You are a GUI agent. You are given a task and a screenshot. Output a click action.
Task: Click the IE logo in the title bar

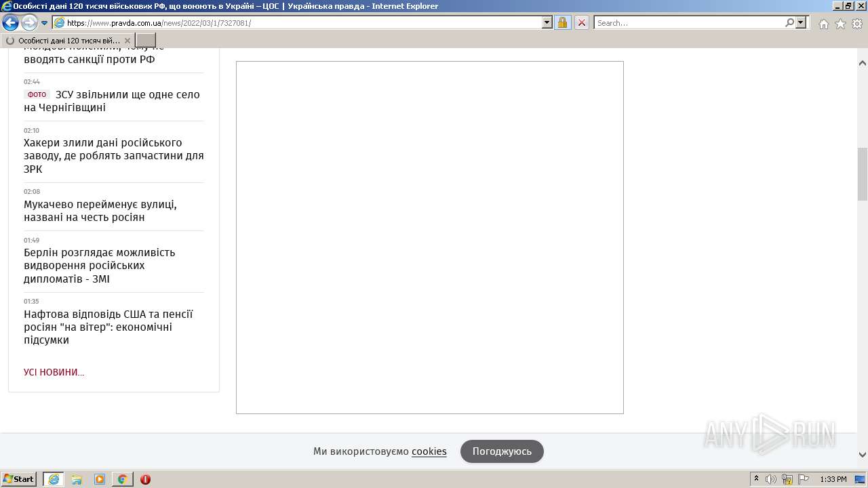pyautogui.click(x=6, y=6)
